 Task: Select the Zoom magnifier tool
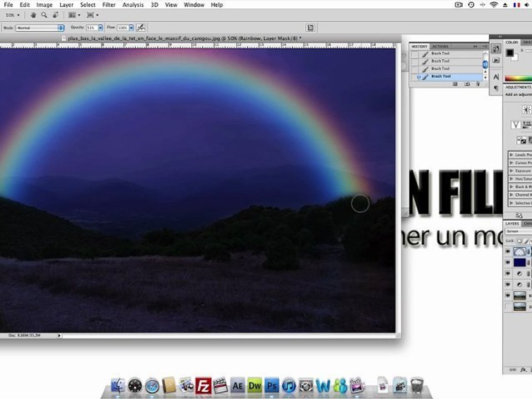click(x=44, y=15)
